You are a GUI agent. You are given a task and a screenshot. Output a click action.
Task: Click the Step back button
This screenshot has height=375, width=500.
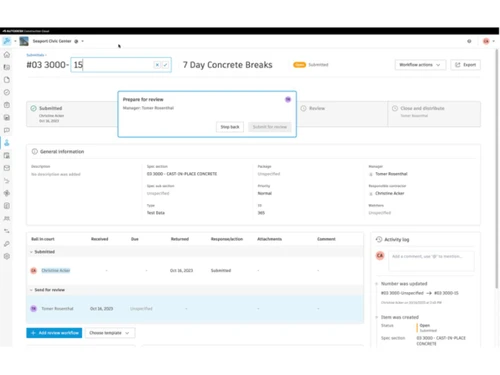point(230,127)
